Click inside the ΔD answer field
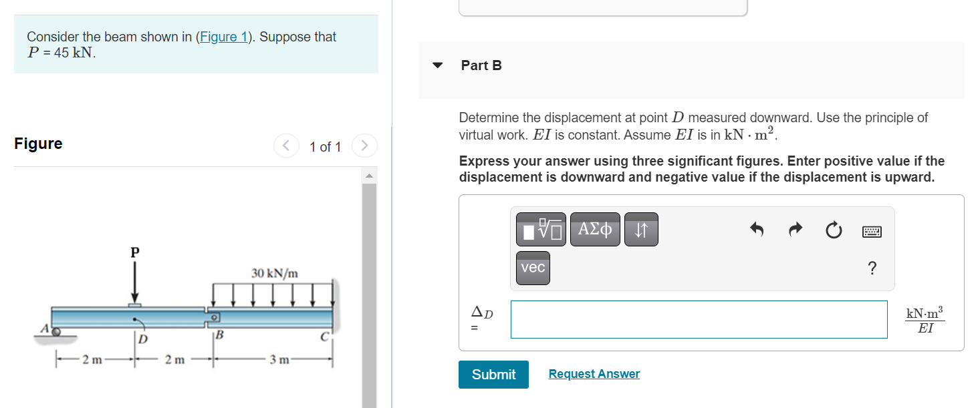This screenshot has width=980, height=408. click(699, 319)
